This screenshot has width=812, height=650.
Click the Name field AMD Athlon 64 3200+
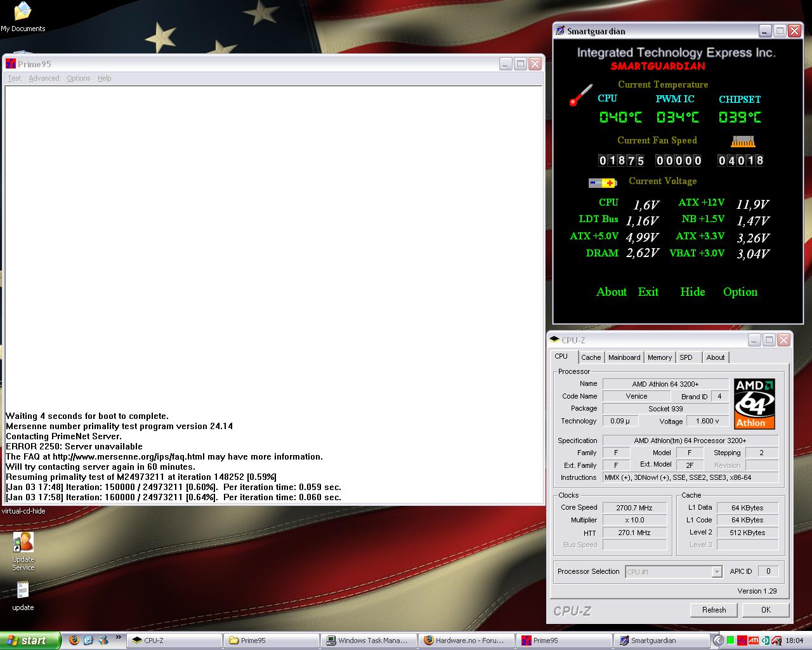(x=665, y=384)
